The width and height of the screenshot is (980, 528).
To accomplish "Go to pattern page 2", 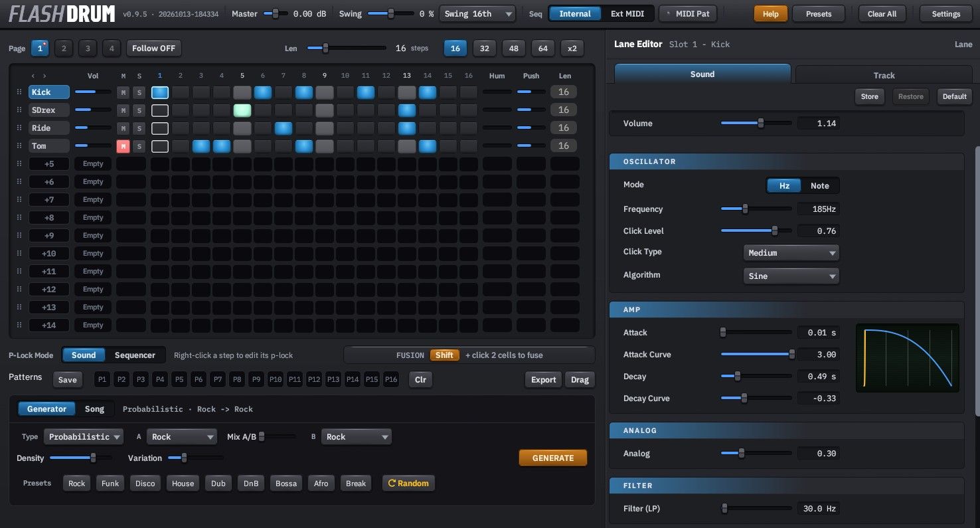I will coord(64,48).
